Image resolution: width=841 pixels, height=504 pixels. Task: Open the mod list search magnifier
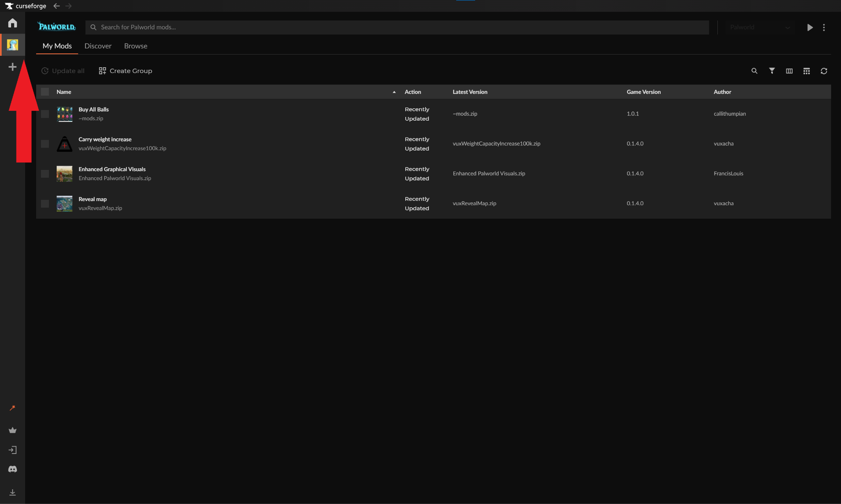pyautogui.click(x=754, y=71)
